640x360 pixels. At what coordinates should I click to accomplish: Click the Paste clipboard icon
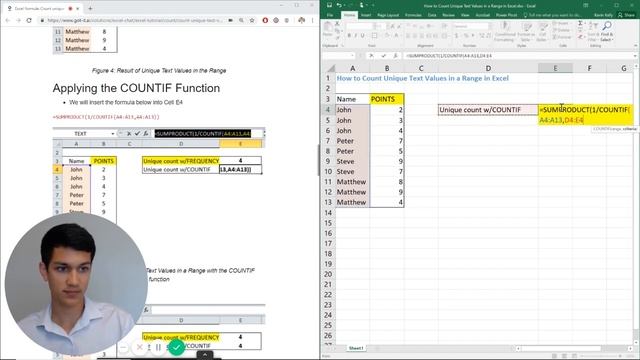pos(328,27)
